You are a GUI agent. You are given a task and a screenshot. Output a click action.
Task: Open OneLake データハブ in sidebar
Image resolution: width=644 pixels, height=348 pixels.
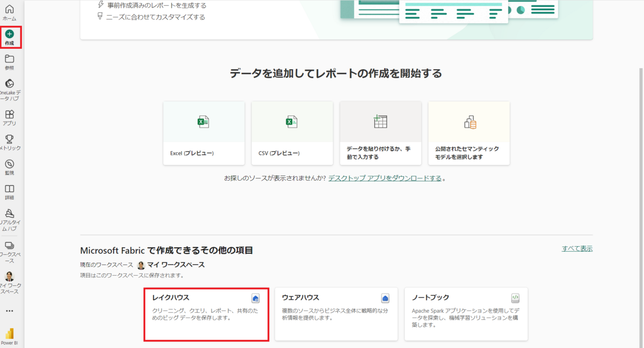click(x=10, y=90)
